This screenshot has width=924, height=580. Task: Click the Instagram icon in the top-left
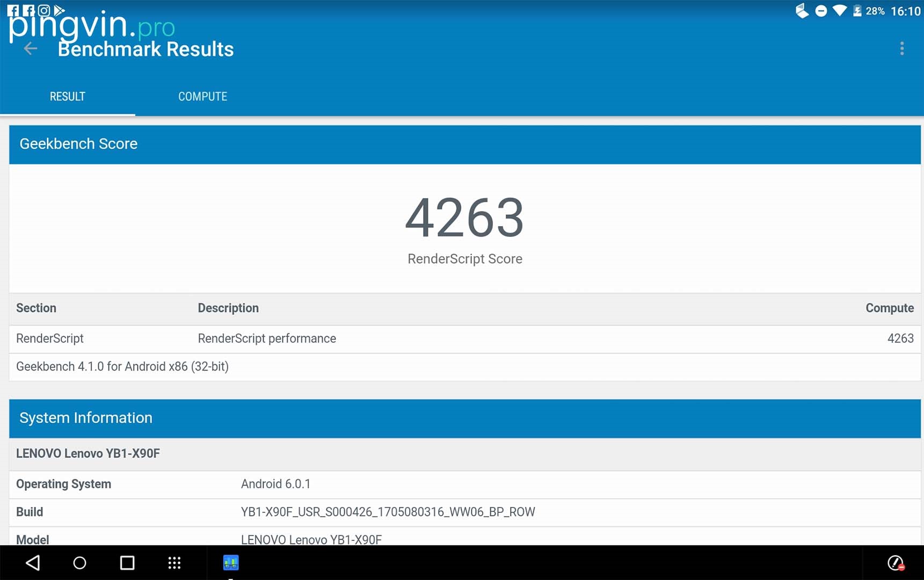click(x=44, y=10)
